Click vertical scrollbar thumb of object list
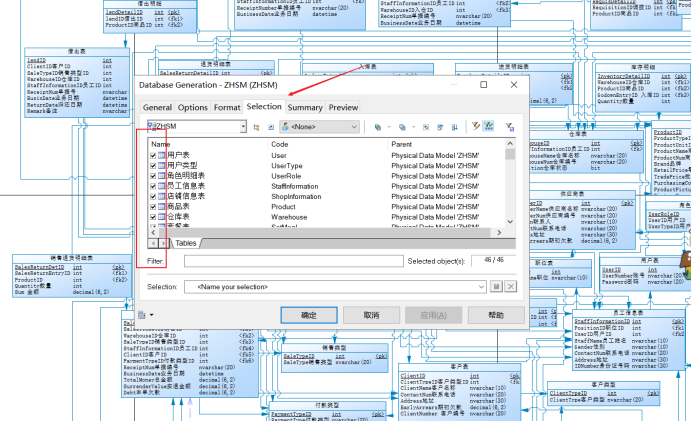 (510, 154)
